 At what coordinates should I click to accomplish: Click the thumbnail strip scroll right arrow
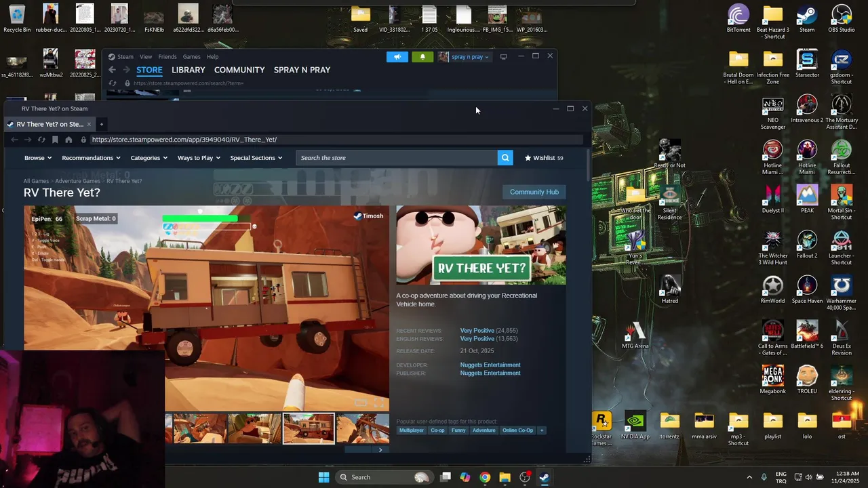(380, 449)
